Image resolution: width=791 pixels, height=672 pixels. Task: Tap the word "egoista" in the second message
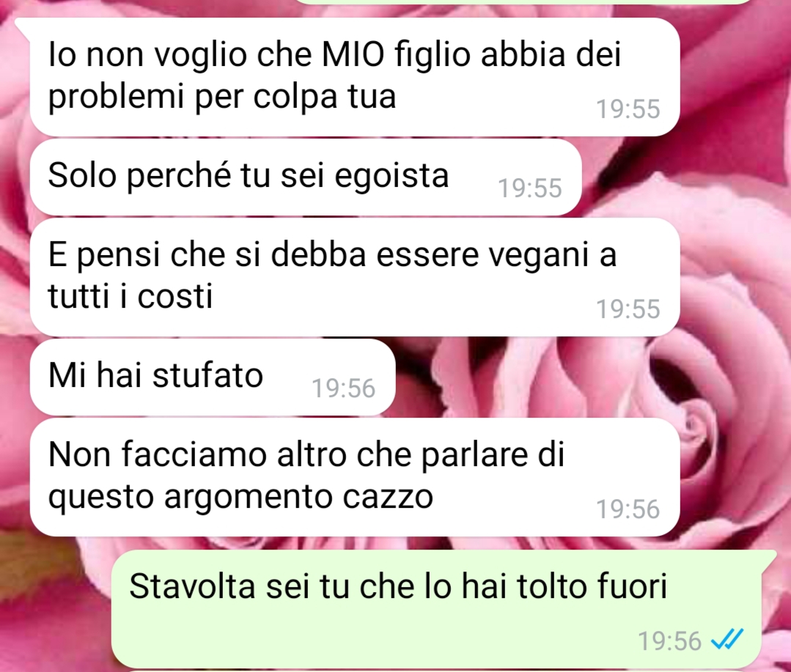391,177
